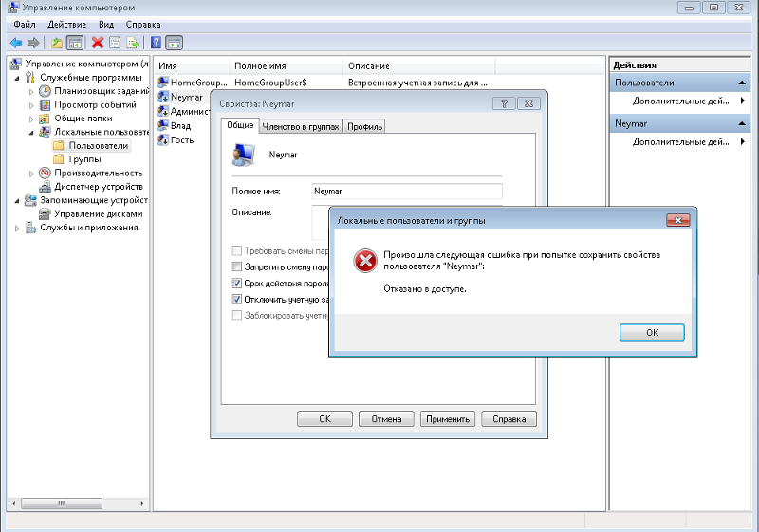The width and height of the screenshot is (759, 532).
Task: Expand Производительность tree node
Action: pos(31,174)
